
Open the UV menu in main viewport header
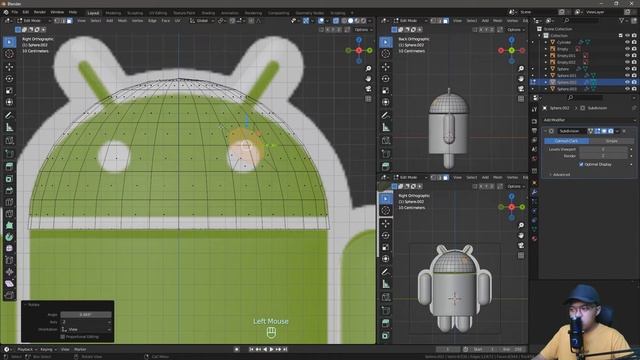point(178,20)
